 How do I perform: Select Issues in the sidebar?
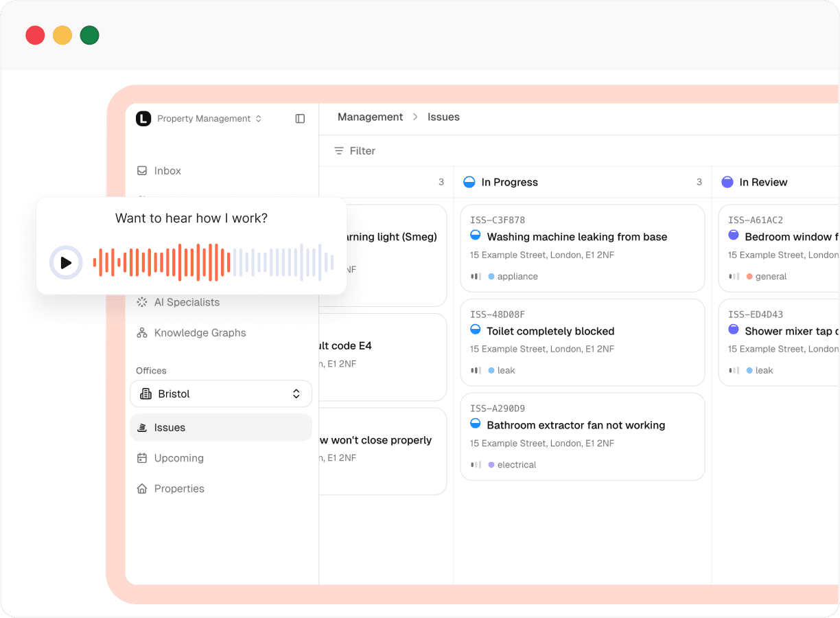pos(170,428)
